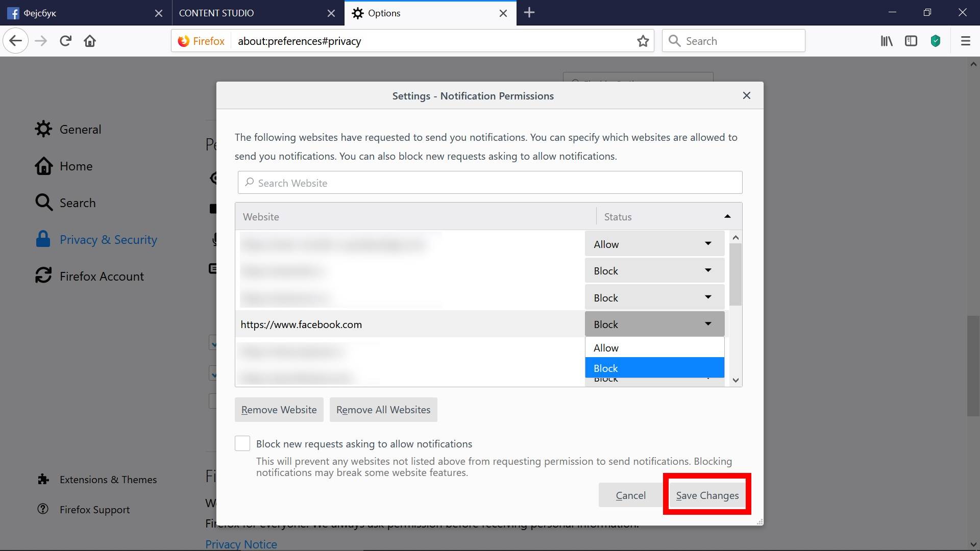
Task: Open the Library icon in toolbar
Action: pos(887,41)
